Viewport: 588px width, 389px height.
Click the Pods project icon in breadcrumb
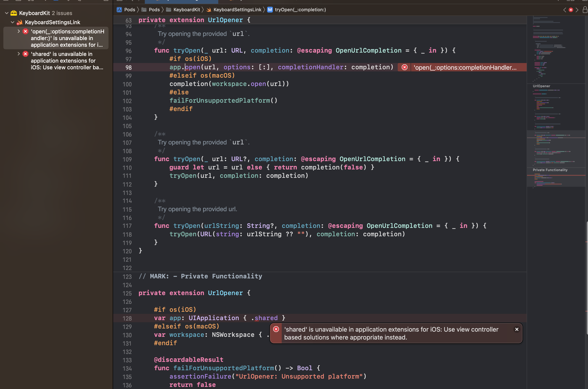[x=119, y=10]
